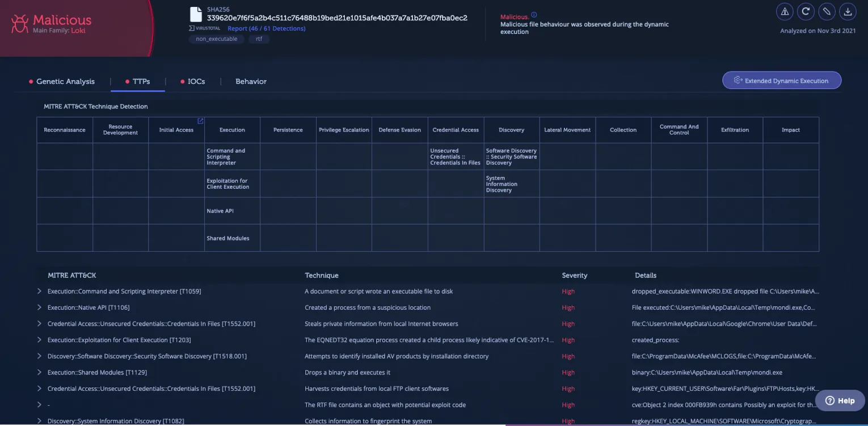This screenshot has width=868, height=426.
Task: Open external link icon in Initial Access column
Action: tap(200, 121)
